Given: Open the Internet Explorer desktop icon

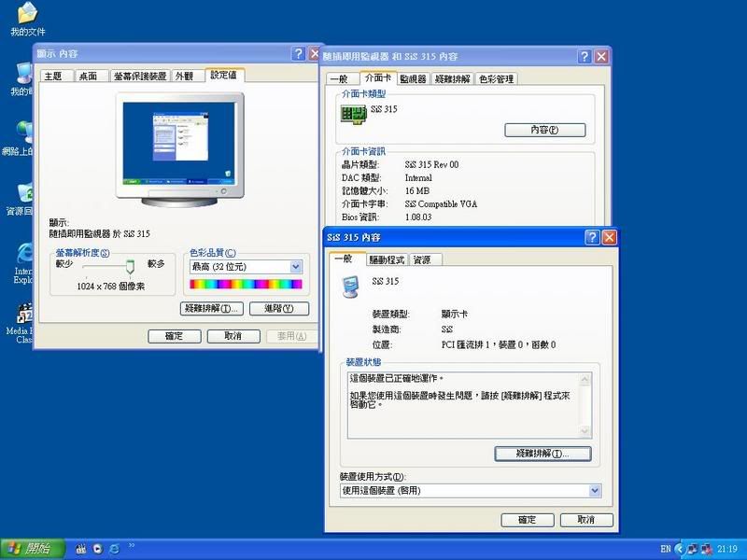Looking at the screenshot, I should point(22,256).
